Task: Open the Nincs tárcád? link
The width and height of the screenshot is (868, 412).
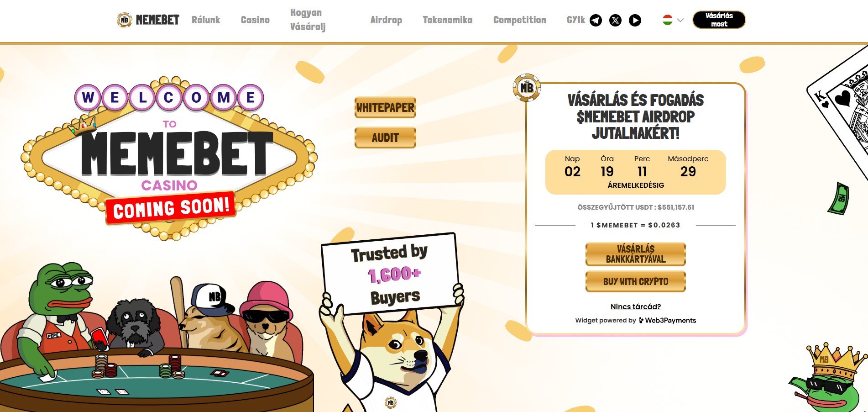Action: (635, 306)
